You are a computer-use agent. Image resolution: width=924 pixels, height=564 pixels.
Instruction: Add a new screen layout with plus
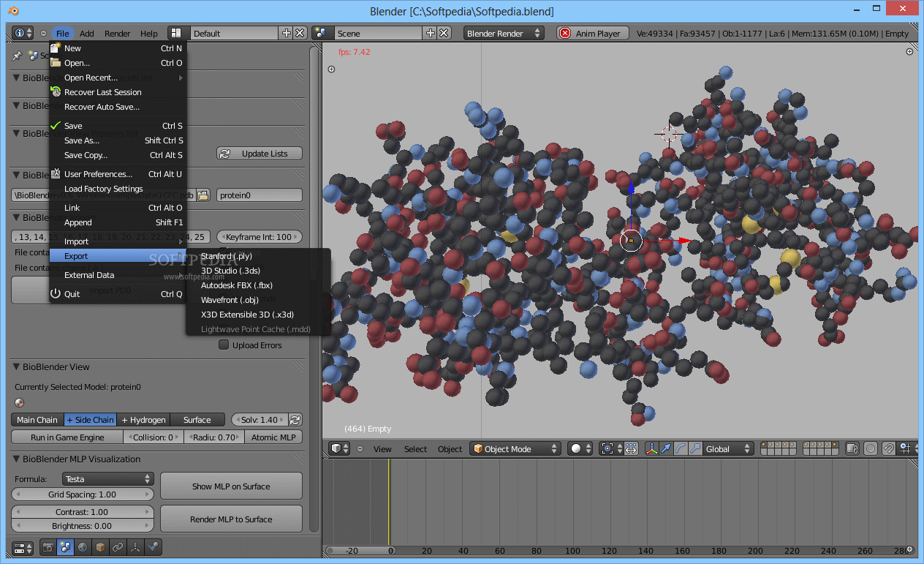click(286, 33)
